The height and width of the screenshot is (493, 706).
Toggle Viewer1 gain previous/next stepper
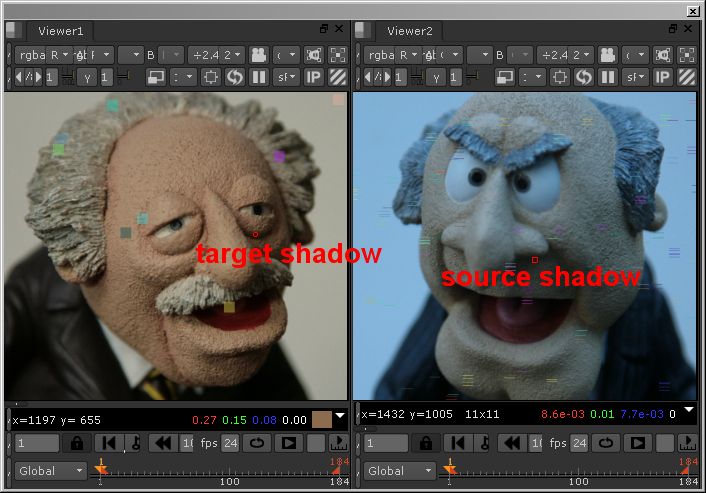(x=29, y=77)
